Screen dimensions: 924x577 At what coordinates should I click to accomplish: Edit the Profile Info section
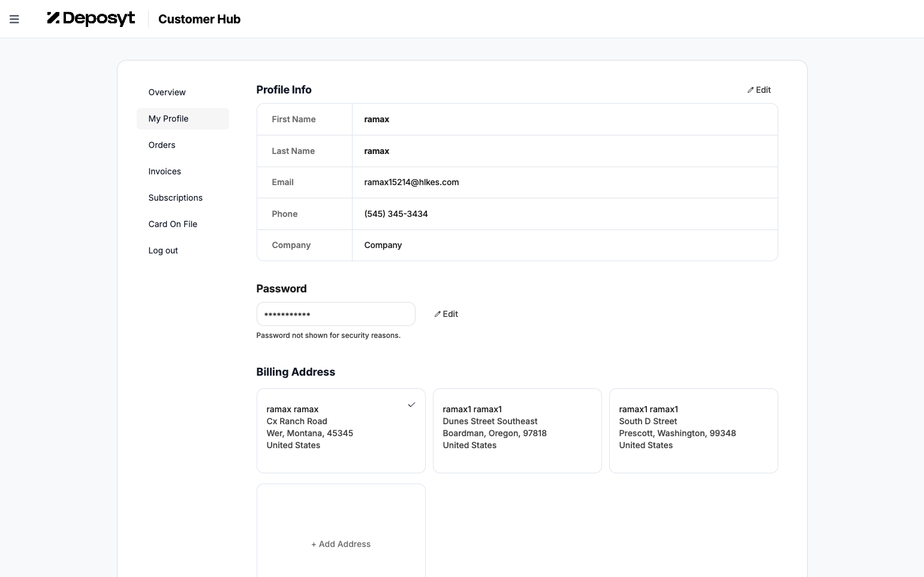pos(759,90)
